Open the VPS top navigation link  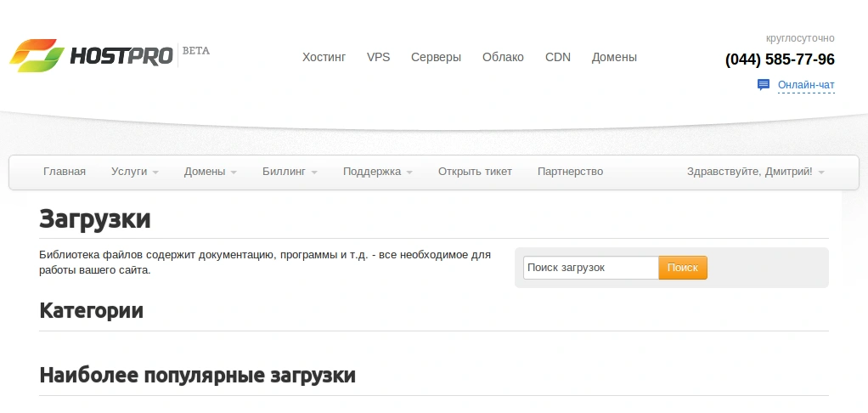tap(378, 57)
